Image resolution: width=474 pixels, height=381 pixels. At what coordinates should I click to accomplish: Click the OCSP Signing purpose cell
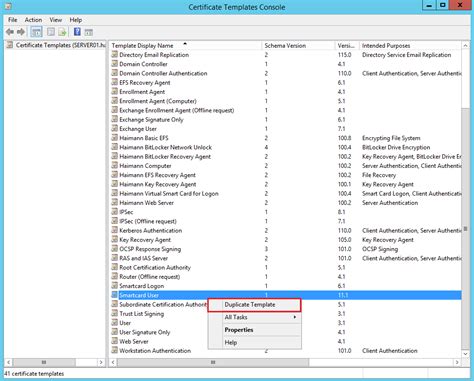[380, 249]
